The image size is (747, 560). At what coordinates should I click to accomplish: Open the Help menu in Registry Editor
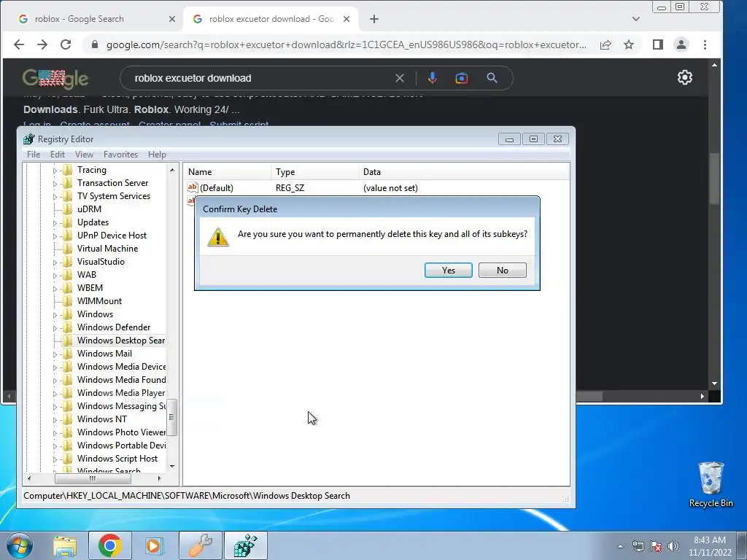pyautogui.click(x=157, y=155)
